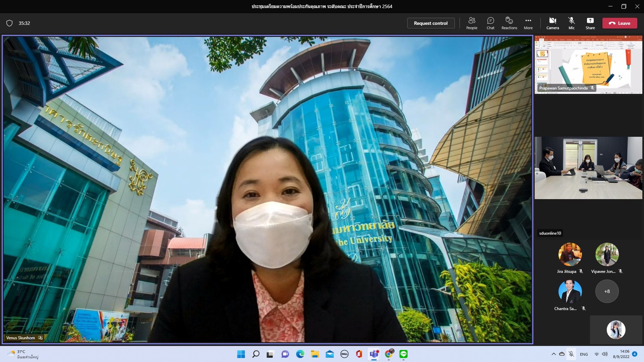This screenshot has height=362, width=644.
Task: Open Microsoft Edge from taskbar
Action: [x=300, y=354]
